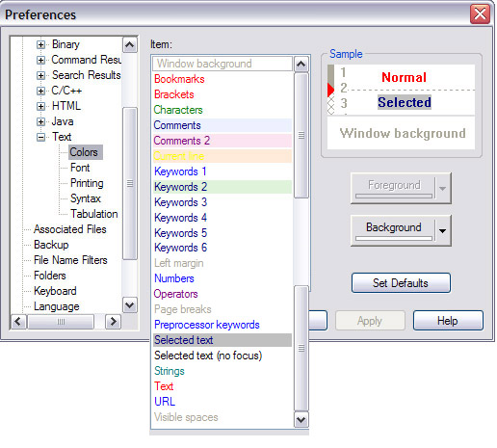Select Visible spaces item
Viewport: 497px width, 448px height.
tap(222, 417)
